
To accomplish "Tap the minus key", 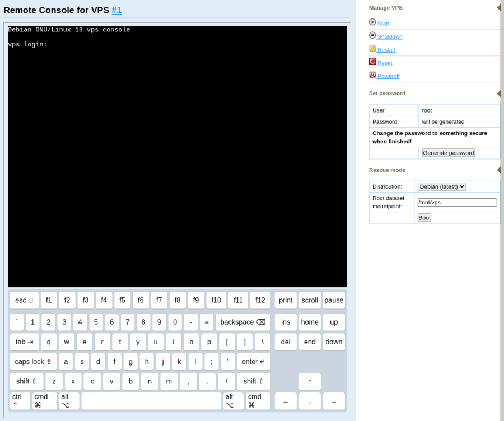I will 191,322.
